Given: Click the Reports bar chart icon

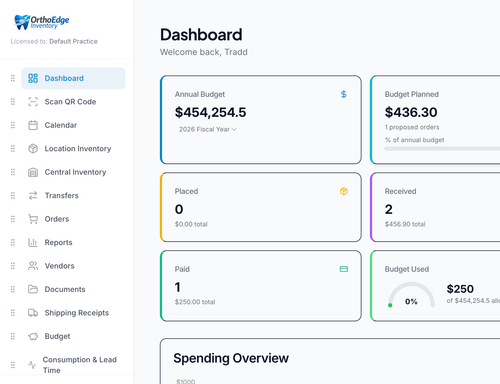Looking at the screenshot, I should click(33, 243).
